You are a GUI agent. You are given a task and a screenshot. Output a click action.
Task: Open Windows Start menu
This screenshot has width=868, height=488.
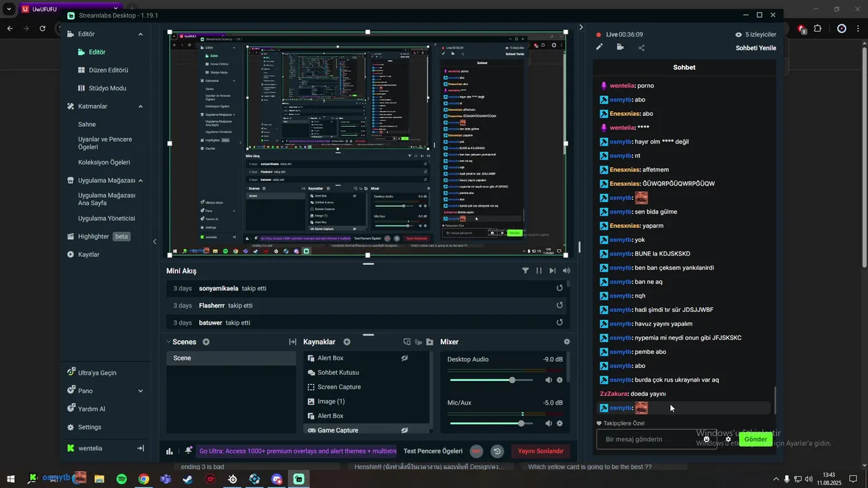(x=11, y=479)
